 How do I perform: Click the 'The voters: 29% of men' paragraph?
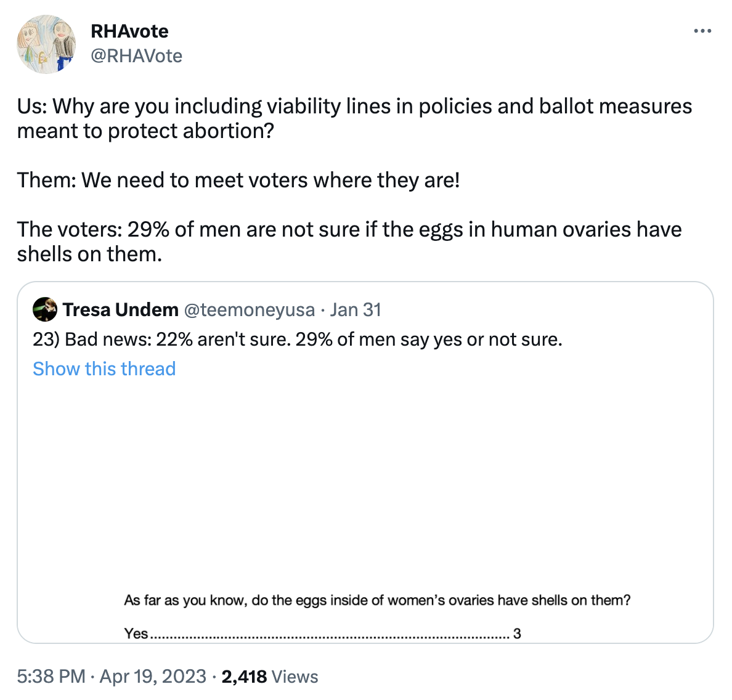point(349,242)
